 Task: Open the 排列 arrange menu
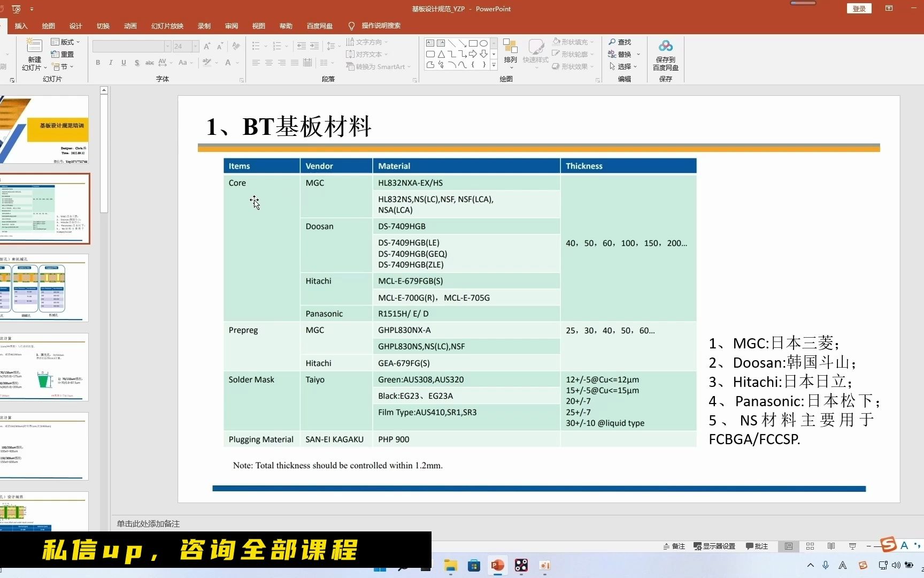511,54
